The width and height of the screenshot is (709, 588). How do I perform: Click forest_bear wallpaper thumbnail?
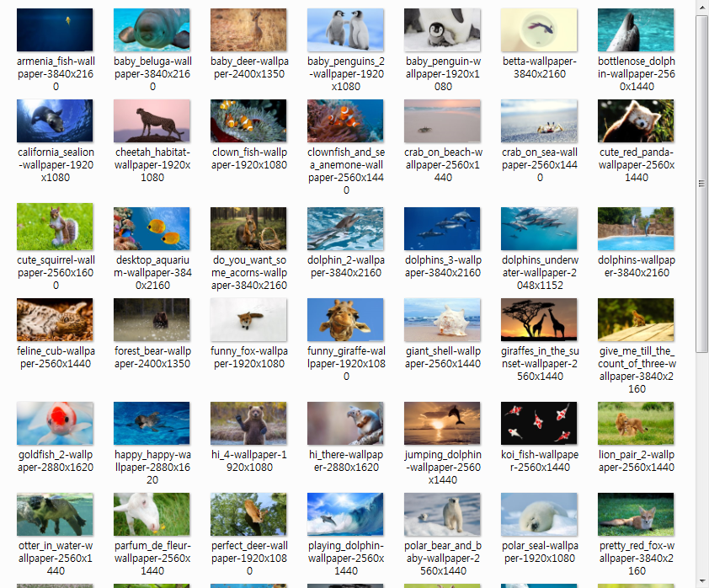pos(152,319)
